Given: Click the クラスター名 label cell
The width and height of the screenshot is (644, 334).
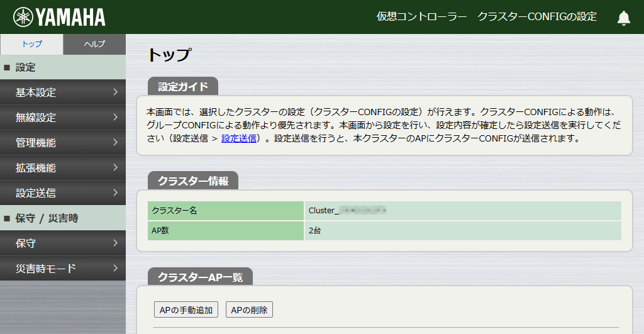Looking at the screenshot, I should coord(226,210).
